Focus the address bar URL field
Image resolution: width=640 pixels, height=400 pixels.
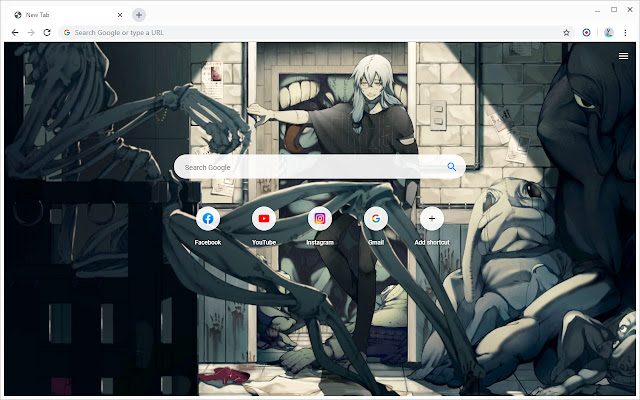316,33
